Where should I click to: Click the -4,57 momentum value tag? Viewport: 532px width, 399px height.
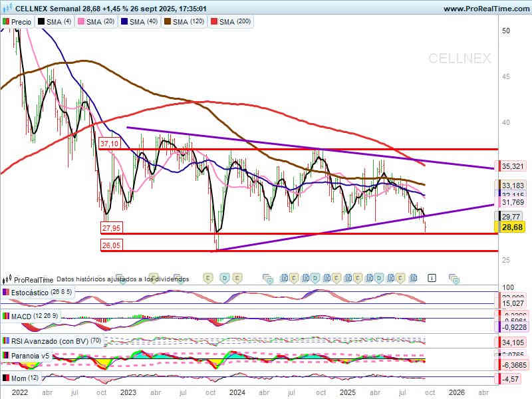pyautogui.click(x=508, y=378)
